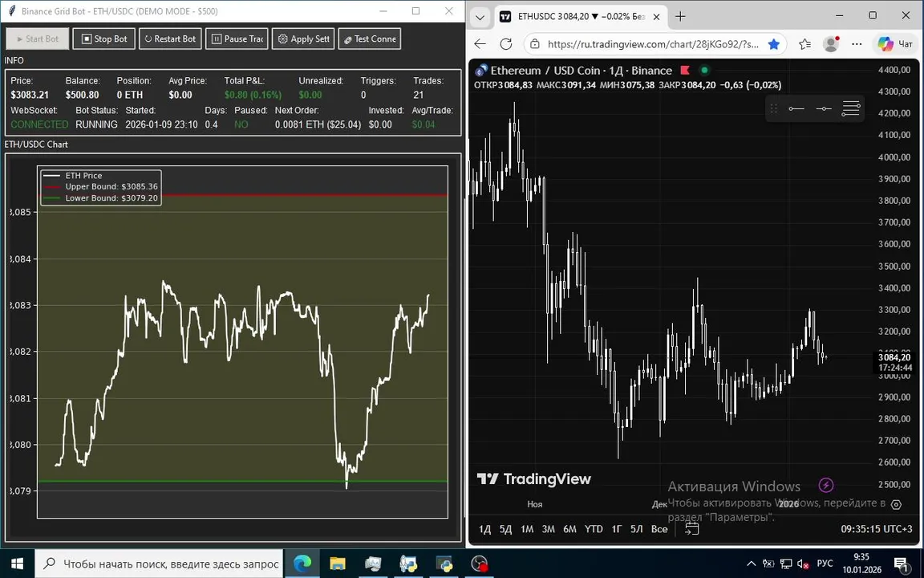Screen dimensions: 924x578
Task: View site info padlock icon
Action: click(x=534, y=44)
